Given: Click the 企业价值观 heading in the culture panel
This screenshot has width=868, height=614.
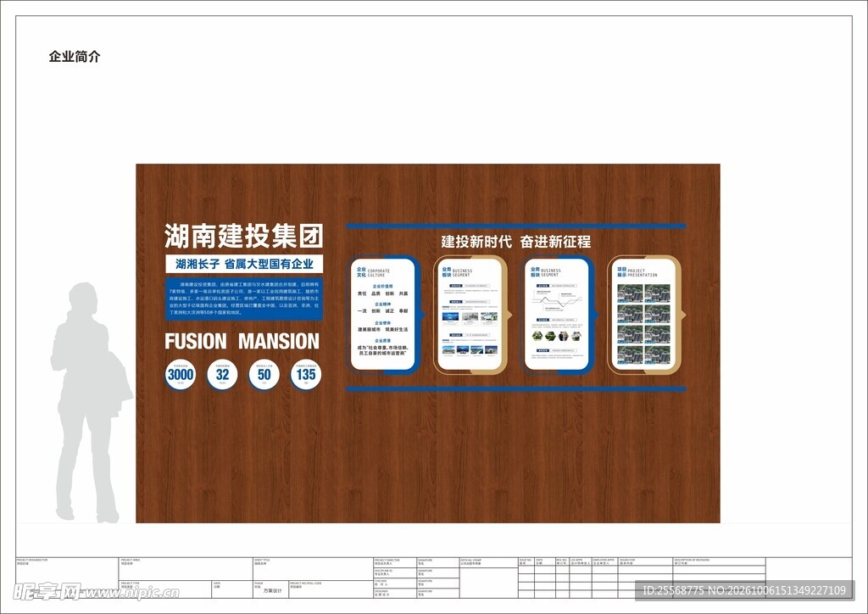Looking at the screenshot, I should click(382, 287).
